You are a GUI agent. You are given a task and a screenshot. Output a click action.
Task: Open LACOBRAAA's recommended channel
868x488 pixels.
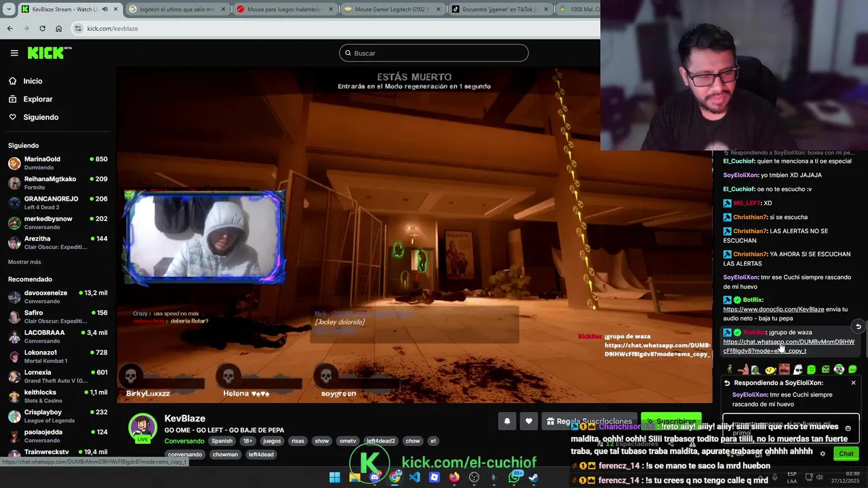tap(58, 336)
